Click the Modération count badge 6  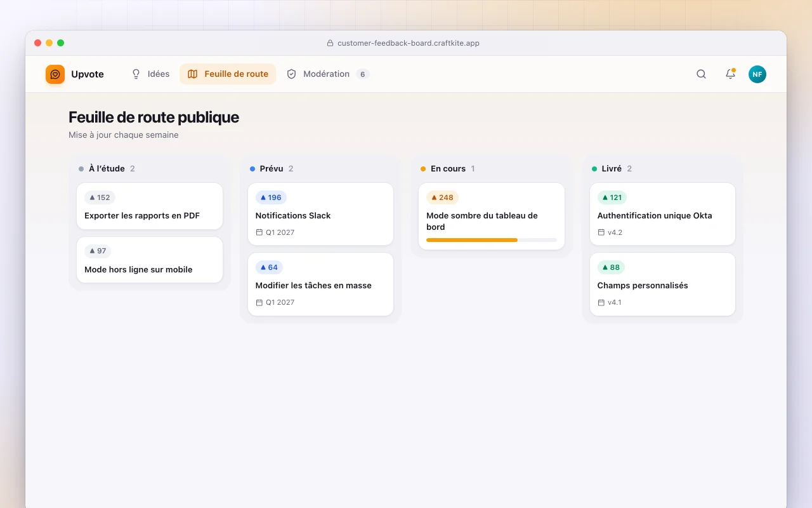(x=362, y=74)
